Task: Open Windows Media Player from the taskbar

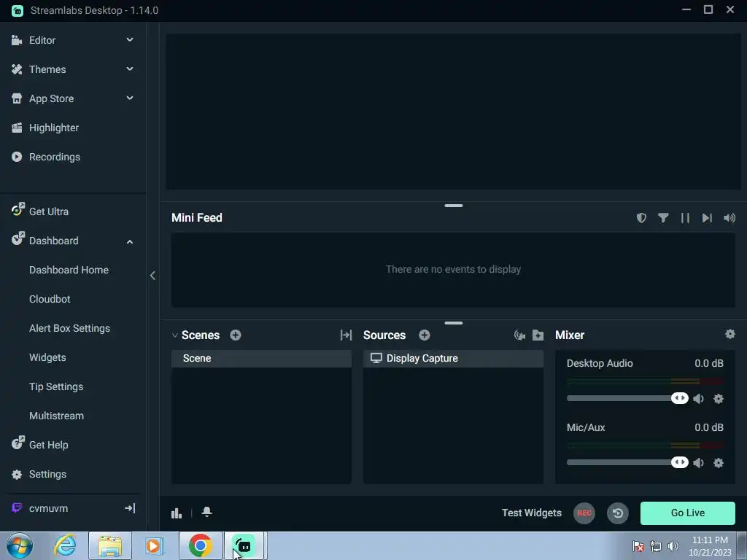Action: click(155, 545)
